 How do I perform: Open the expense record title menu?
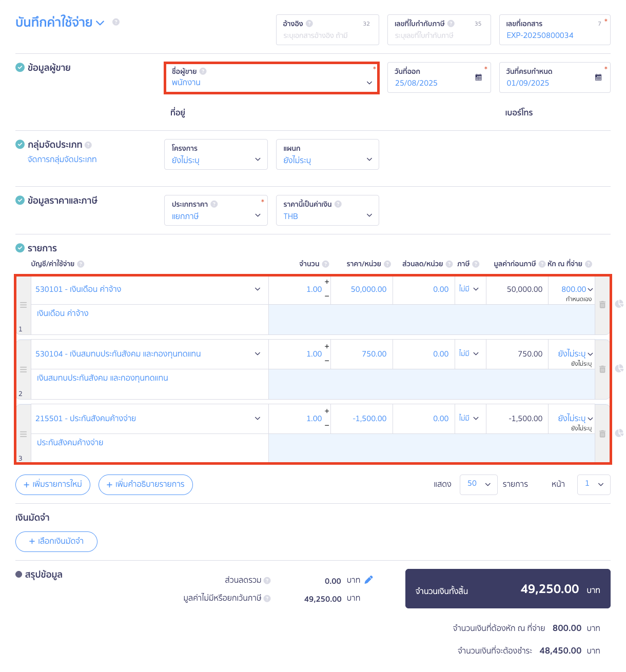[100, 23]
